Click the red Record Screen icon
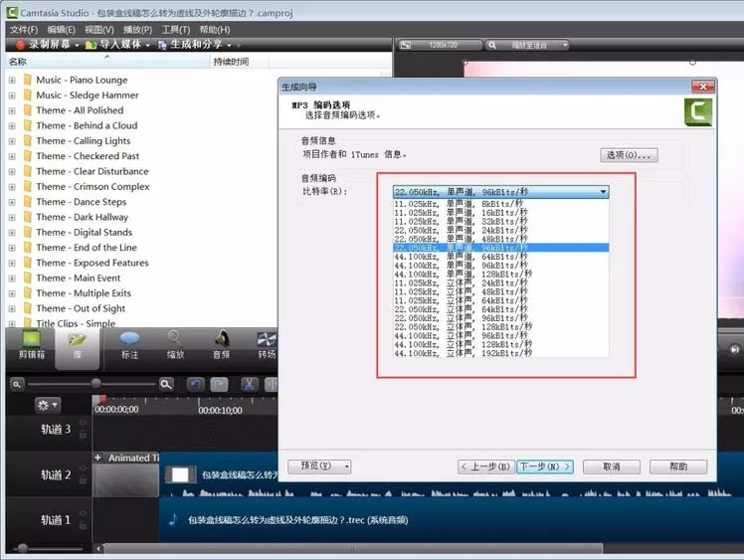This screenshot has height=560, width=744. click(x=21, y=45)
